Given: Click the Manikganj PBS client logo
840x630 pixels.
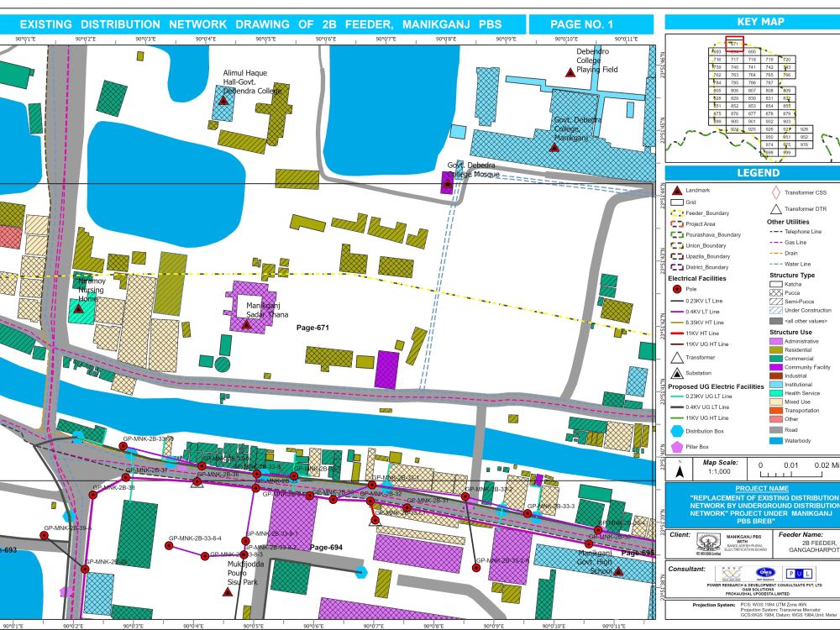Looking at the screenshot, I should (x=708, y=543).
